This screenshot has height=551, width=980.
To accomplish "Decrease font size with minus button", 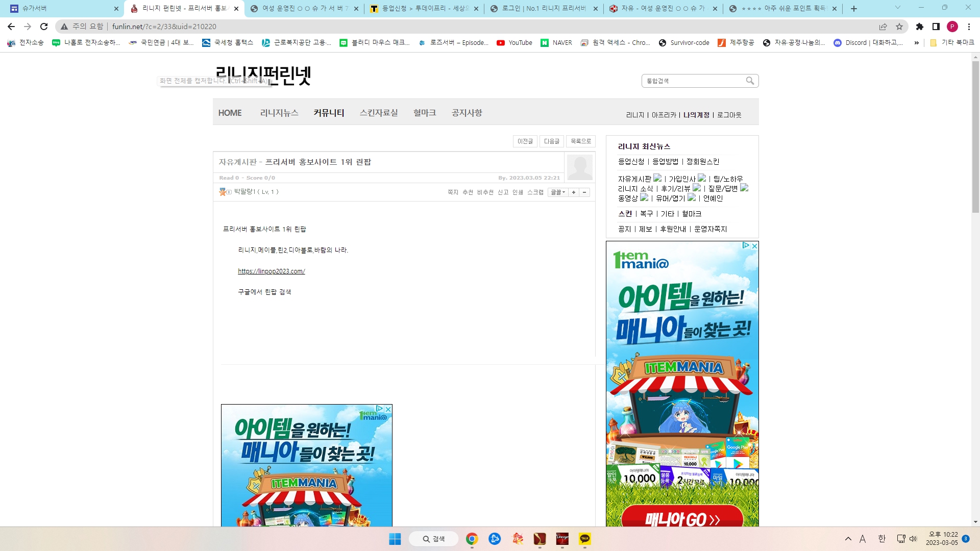I will click(x=584, y=192).
